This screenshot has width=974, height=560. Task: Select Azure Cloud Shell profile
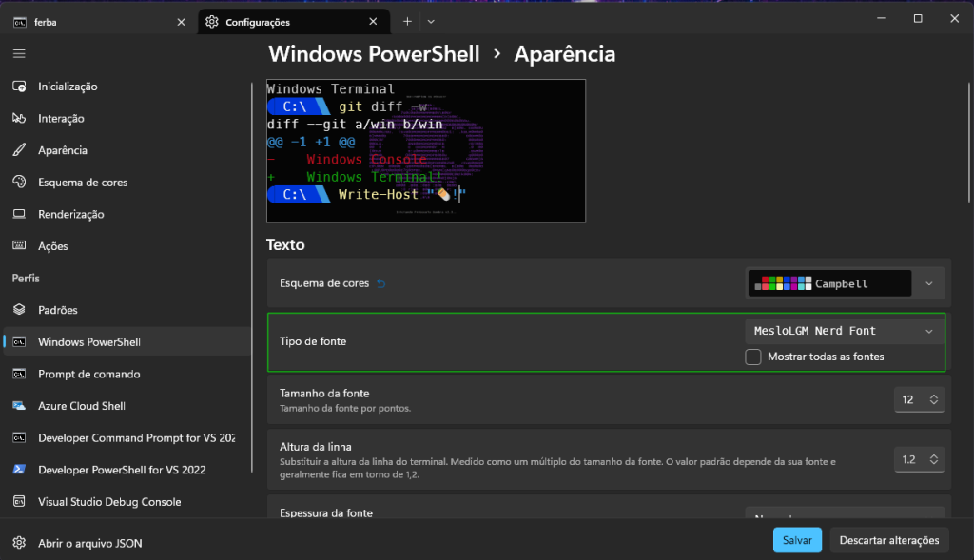pyautogui.click(x=81, y=406)
